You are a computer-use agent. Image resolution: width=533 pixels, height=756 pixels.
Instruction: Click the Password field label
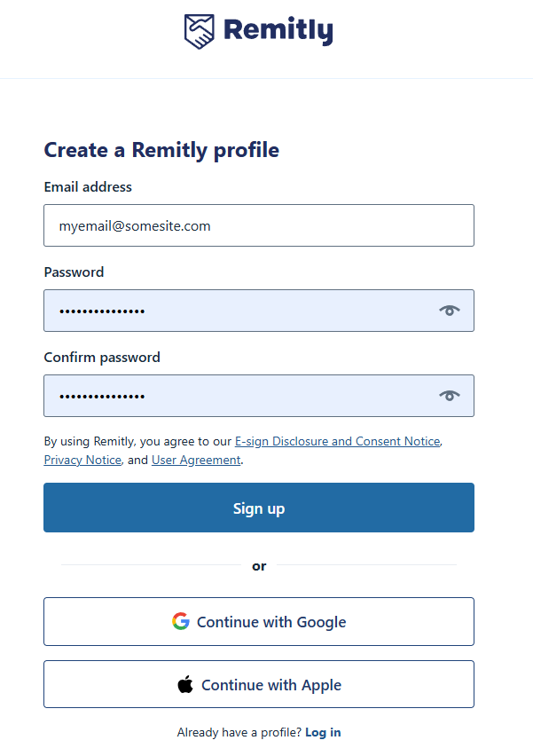[x=74, y=272]
